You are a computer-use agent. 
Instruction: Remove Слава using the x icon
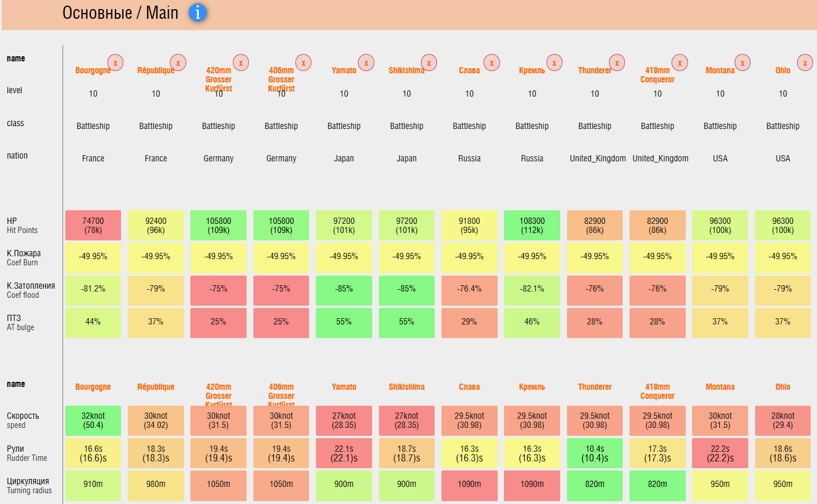[491, 63]
